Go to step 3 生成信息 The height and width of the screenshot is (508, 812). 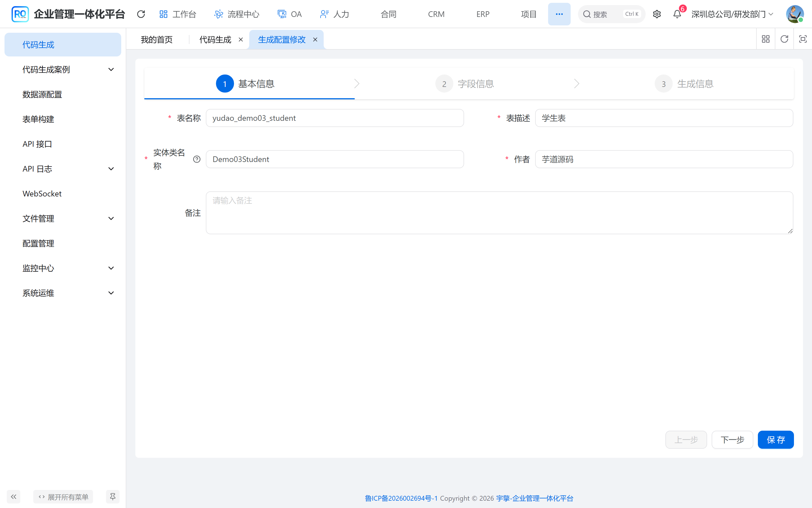(684, 84)
